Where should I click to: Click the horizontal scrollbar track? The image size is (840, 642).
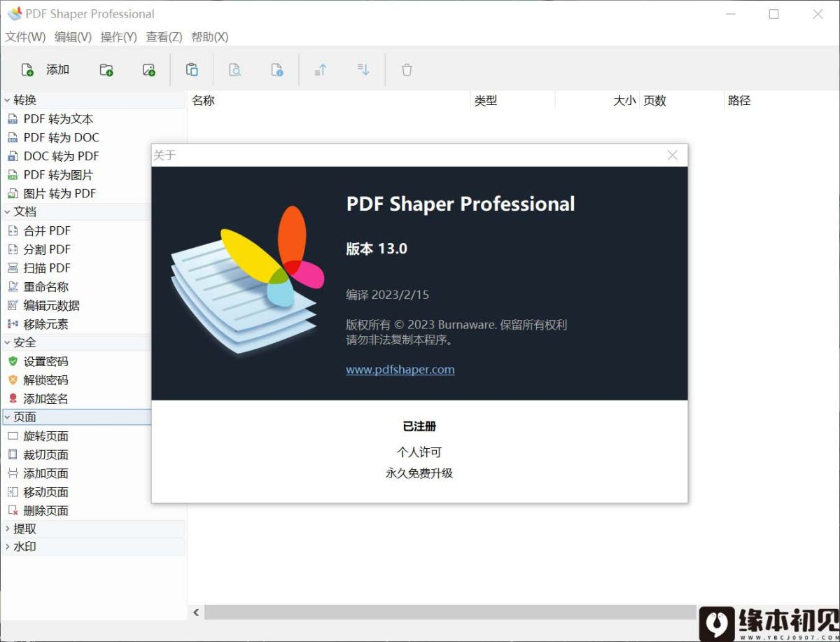[x=451, y=613]
